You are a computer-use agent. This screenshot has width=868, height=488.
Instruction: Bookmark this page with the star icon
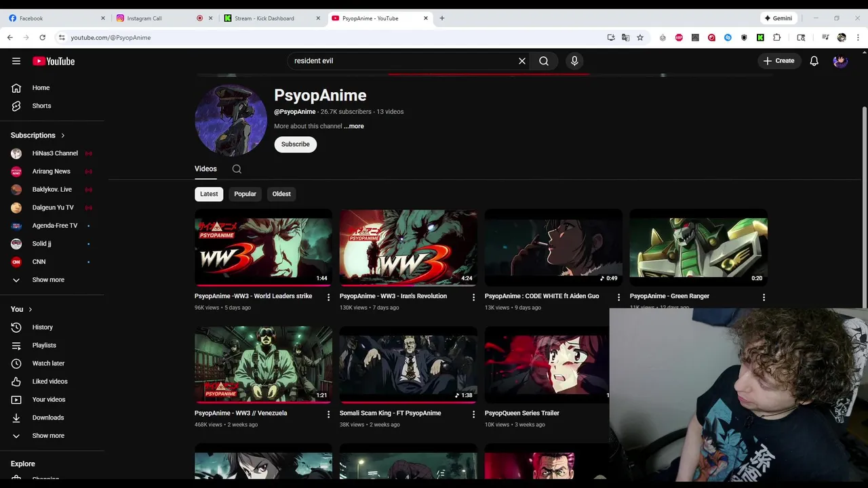tap(640, 37)
